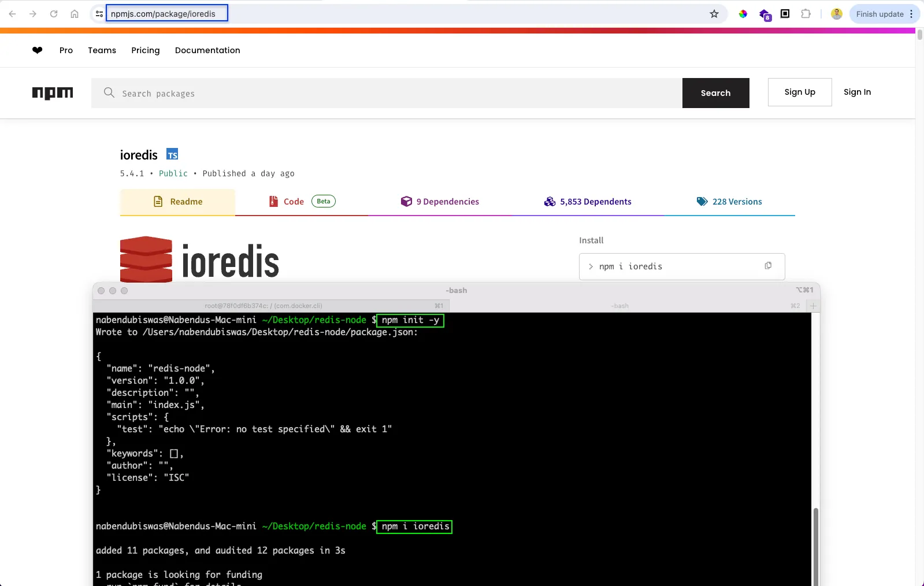The width and height of the screenshot is (924, 586).
Task: Bookmark this page with the star icon
Action: click(714, 14)
